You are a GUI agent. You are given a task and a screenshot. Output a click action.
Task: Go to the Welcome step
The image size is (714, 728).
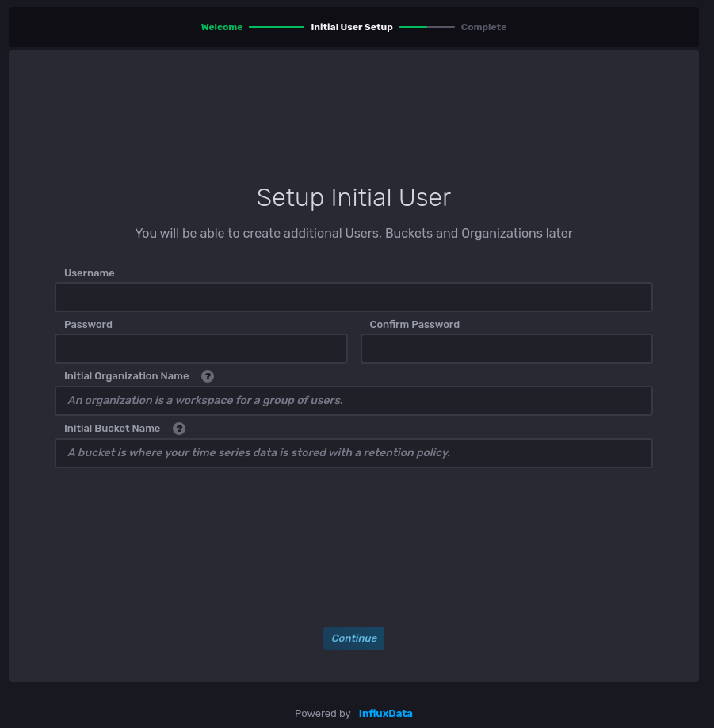tap(222, 27)
